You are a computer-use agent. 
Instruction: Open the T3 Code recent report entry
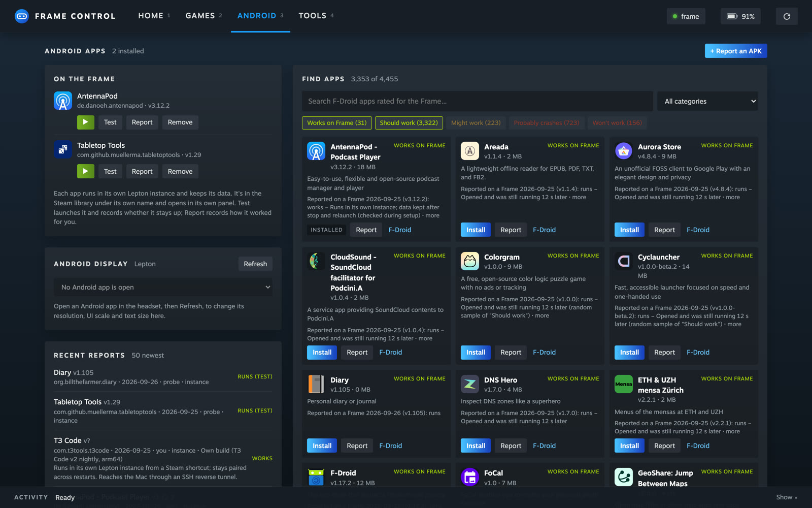(x=163, y=458)
